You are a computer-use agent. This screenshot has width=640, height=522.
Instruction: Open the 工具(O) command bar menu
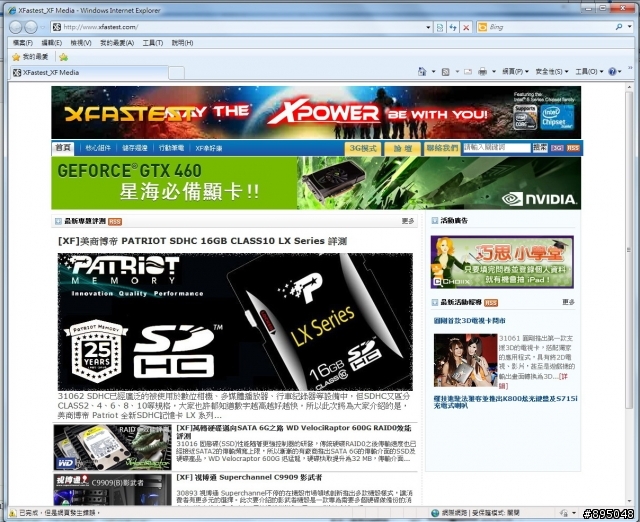coord(589,72)
